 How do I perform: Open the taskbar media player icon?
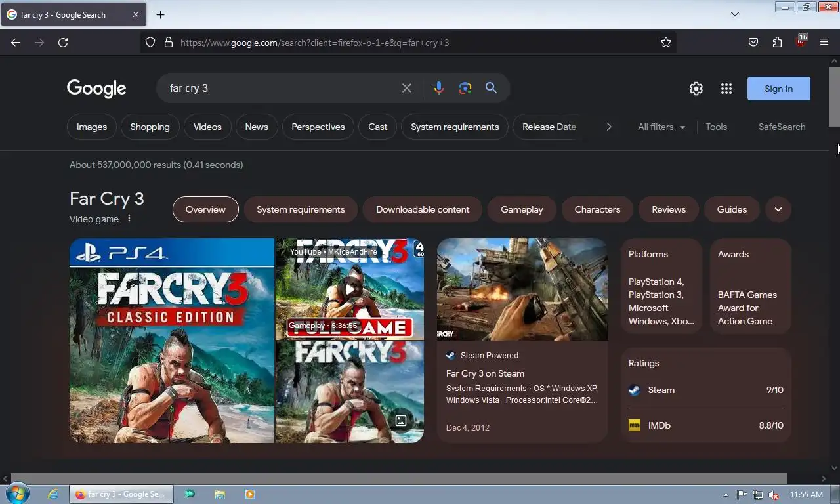(x=249, y=494)
